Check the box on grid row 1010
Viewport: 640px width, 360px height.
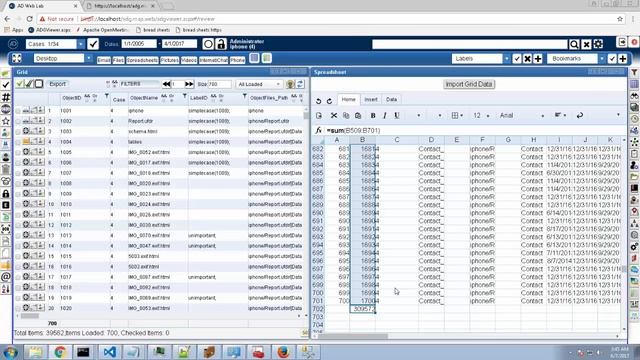coord(18,204)
